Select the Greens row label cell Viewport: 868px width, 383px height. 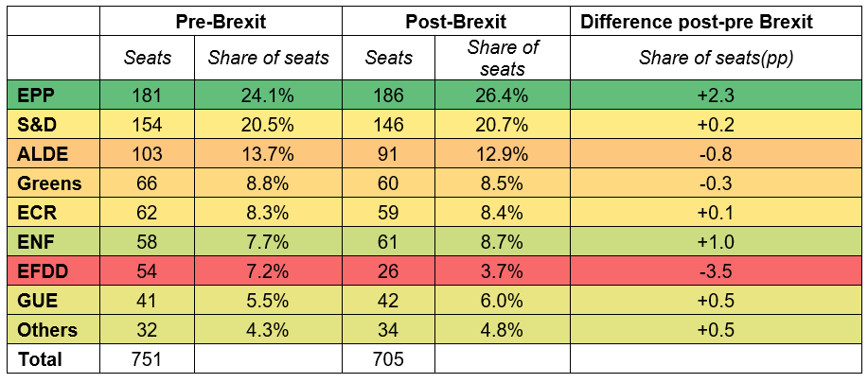point(52,183)
